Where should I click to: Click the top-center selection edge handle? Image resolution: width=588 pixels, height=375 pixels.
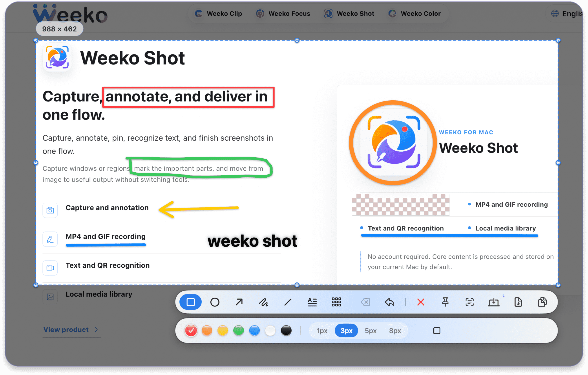click(x=297, y=40)
